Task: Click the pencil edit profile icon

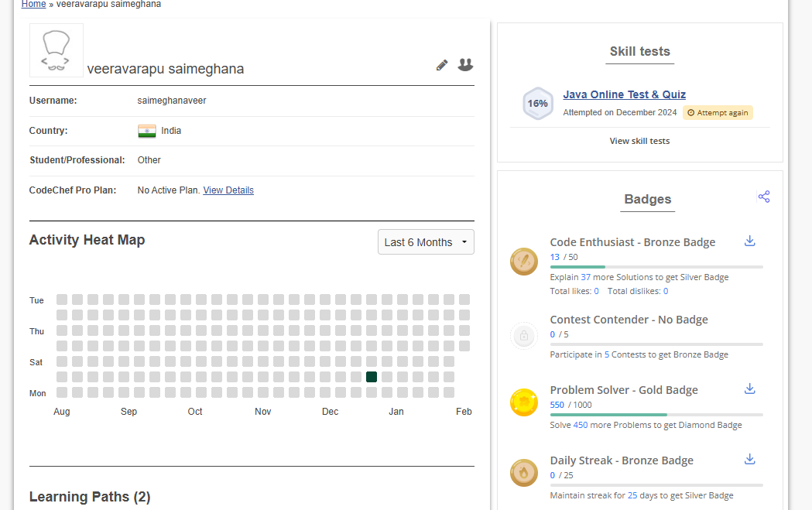Action: (442, 65)
